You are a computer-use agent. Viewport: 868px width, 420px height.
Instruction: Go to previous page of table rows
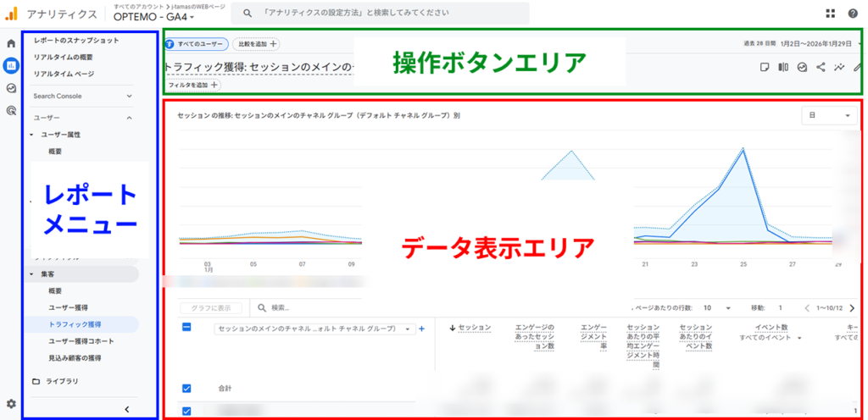click(x=807, y=308)
